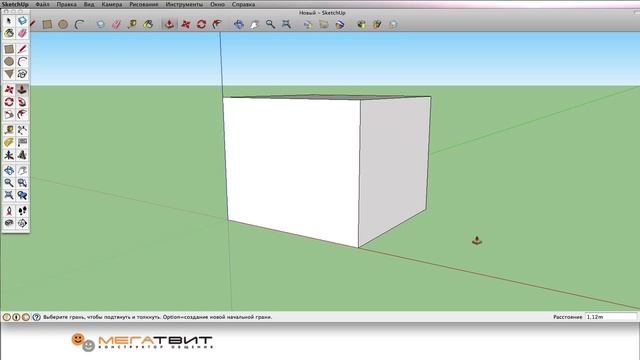Select the Pan hand in the left palette
This screenshot has width=640, height=360.
(22, 170)
